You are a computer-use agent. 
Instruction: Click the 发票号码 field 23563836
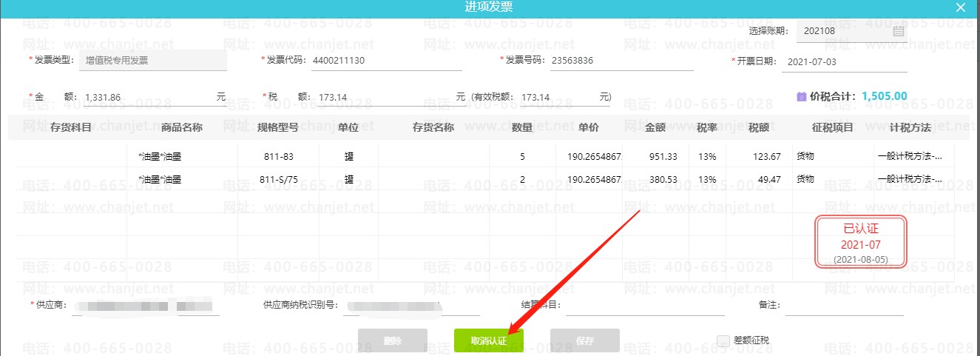620,61
